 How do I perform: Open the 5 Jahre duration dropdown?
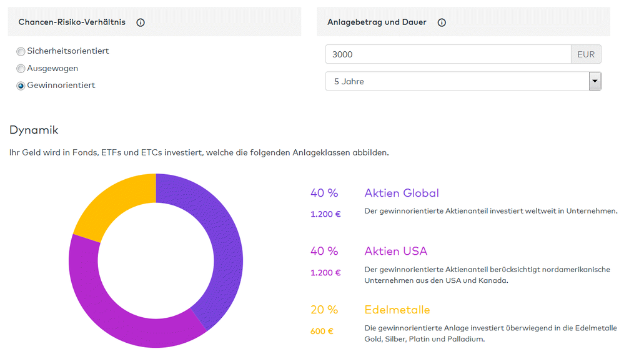456,81
